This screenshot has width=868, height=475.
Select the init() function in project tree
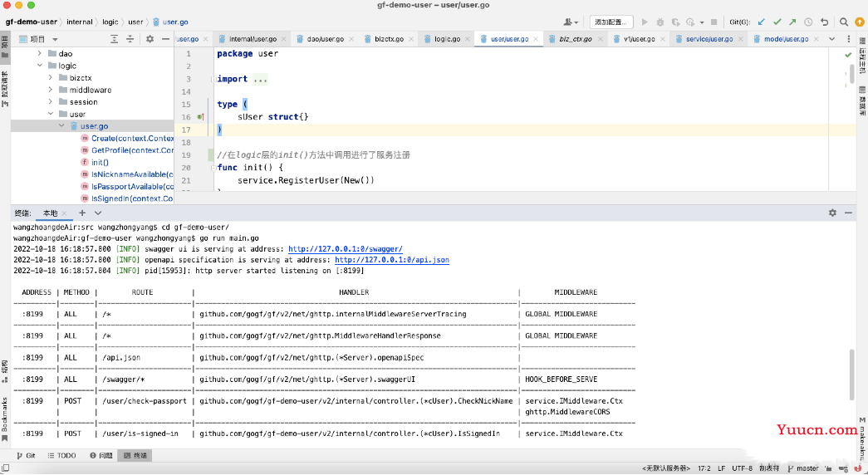click(100, 162)
